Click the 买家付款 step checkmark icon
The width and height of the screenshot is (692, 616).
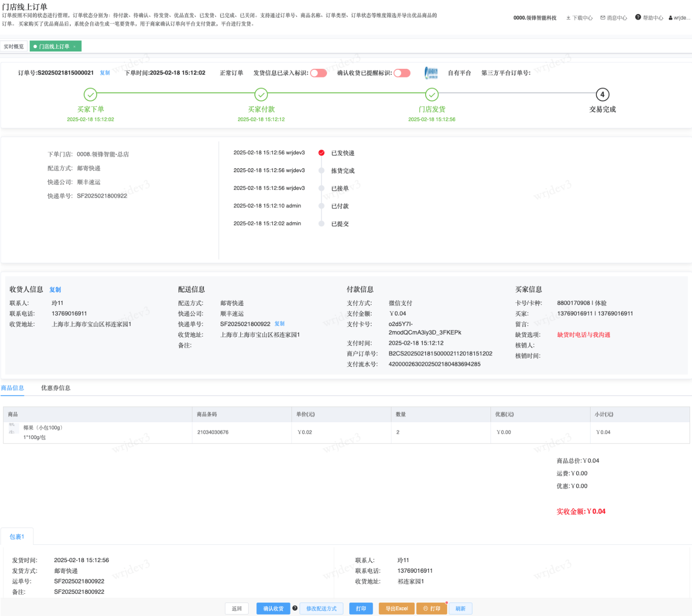point(261,95)
